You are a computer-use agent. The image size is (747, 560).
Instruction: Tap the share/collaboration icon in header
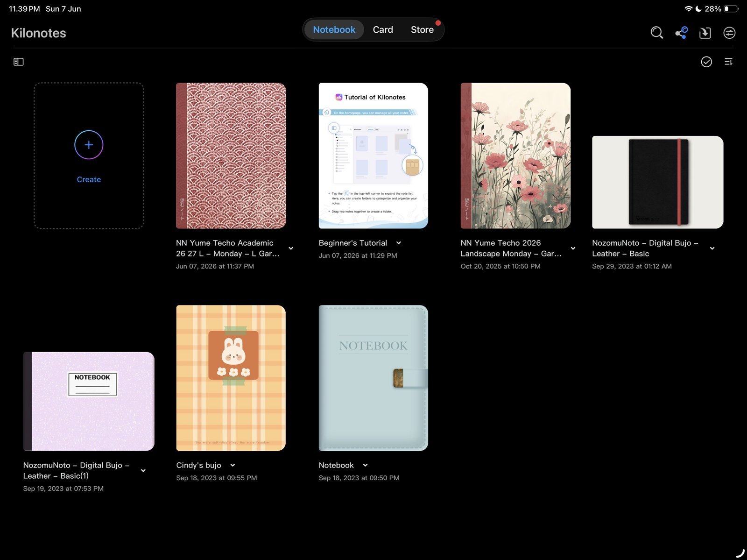681,33
